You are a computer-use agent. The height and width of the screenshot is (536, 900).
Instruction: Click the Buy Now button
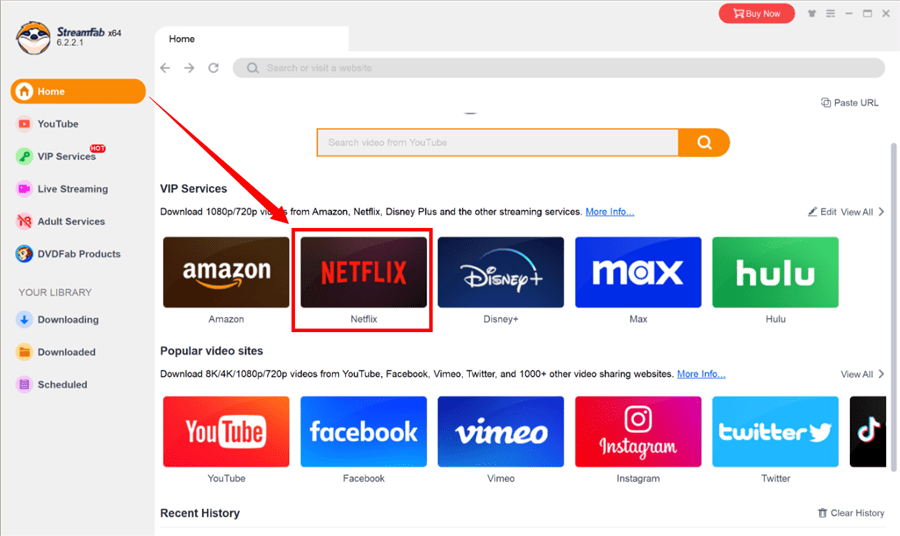(x=757, y=13)
